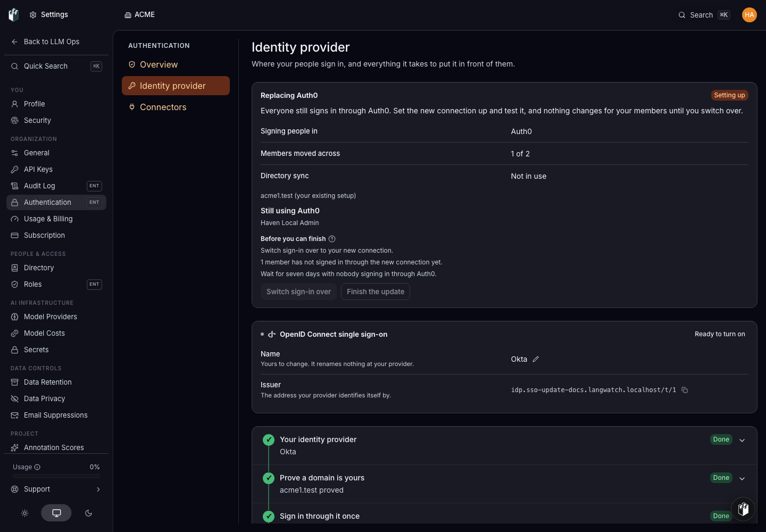Image resolution: width=766 pixels, height=532 pixels.
Task: Click the Support lifebuoy icon
Action: 15,489
